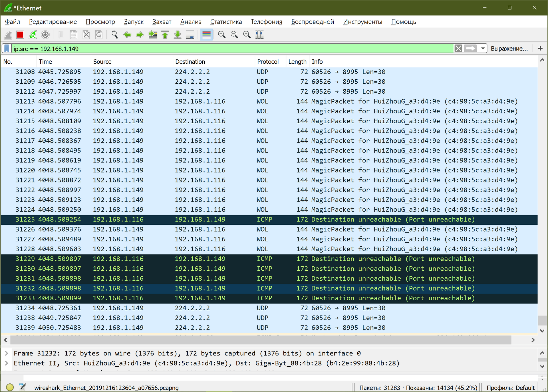The image size is (548, 392).
Task: Sort by Length column header
Action: coord(298,62)
